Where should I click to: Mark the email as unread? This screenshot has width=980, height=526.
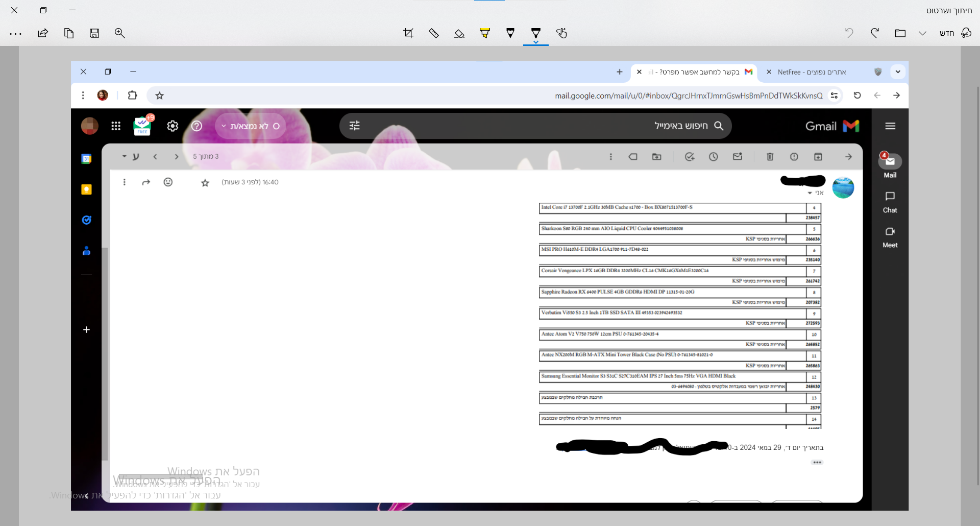pos(738,157)
